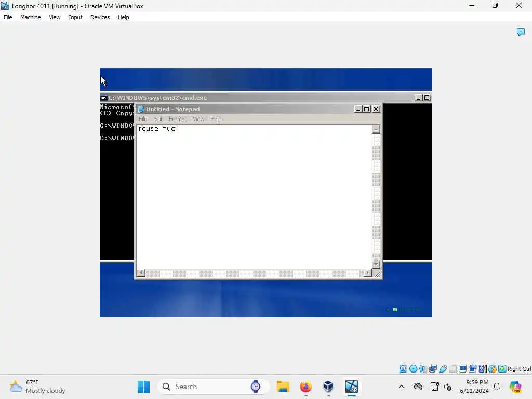The width and height of the screenshot is (532, 399).
Task: Click the keyboard capture green arrow icon
Action: [x=502, y=368]
